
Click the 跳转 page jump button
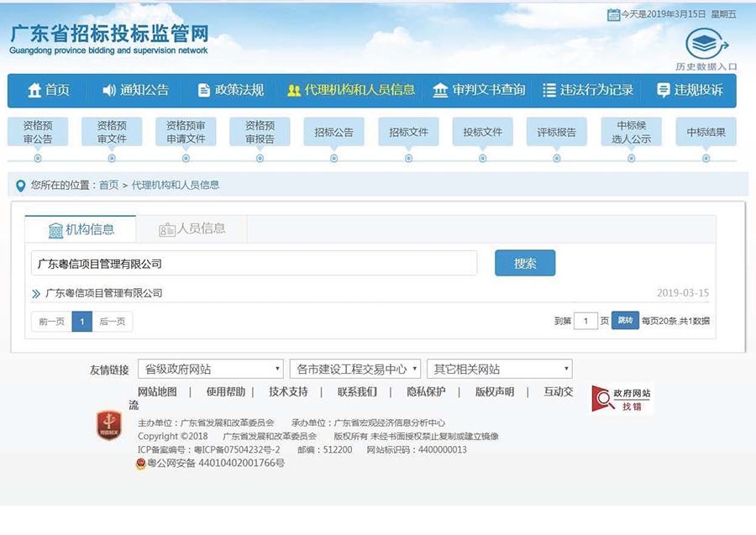[625, 320]
